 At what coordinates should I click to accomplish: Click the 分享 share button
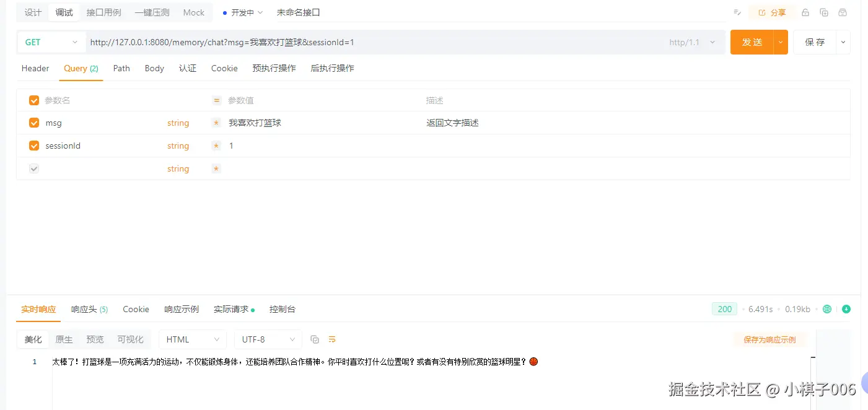click(772, 12)
